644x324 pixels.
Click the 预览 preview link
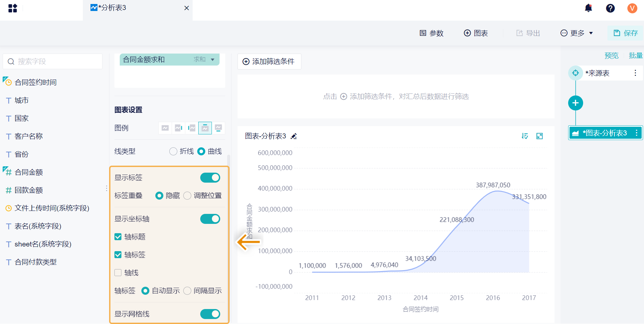611,56
